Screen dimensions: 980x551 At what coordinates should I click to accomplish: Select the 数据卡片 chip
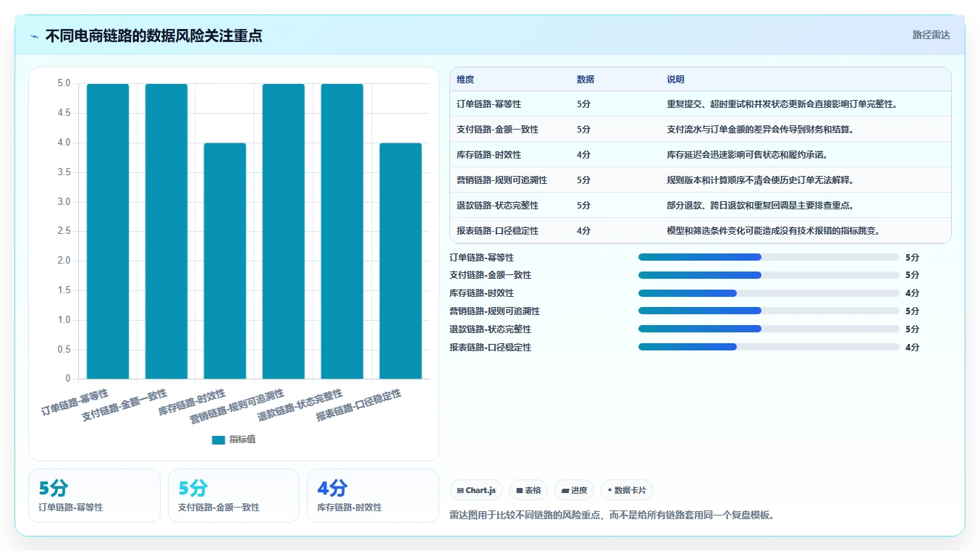(627, 490)
